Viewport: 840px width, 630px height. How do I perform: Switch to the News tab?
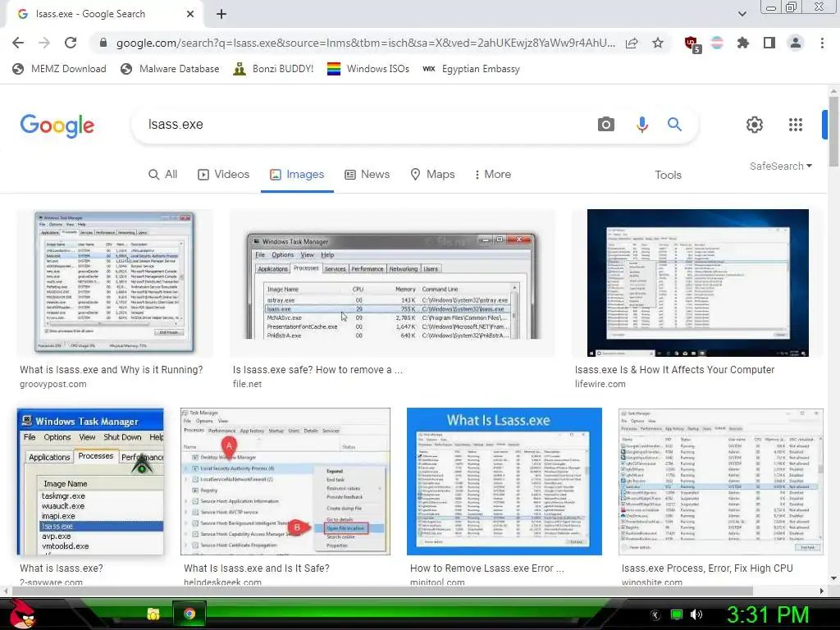367,175
